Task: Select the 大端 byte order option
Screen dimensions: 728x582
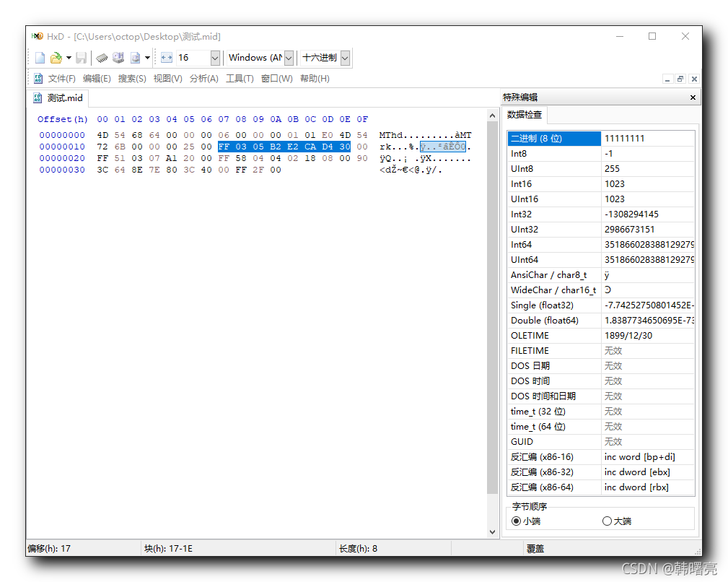Action: point(617,521)
